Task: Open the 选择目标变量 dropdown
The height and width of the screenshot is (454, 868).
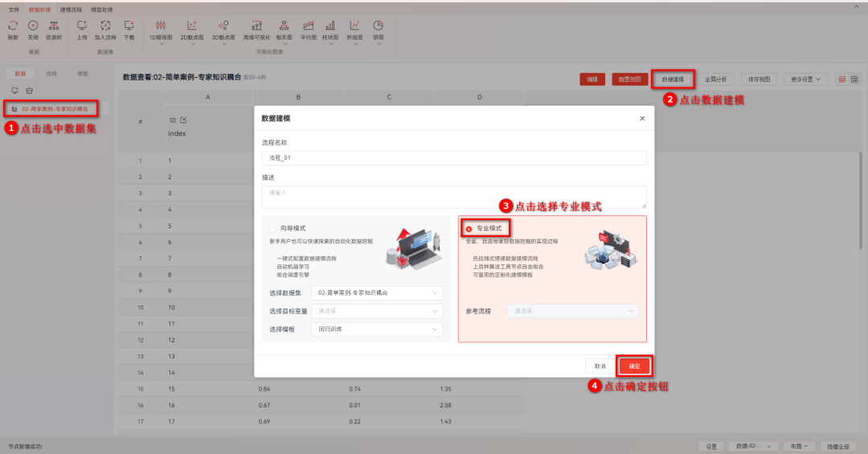Action: tap(377, 311)
